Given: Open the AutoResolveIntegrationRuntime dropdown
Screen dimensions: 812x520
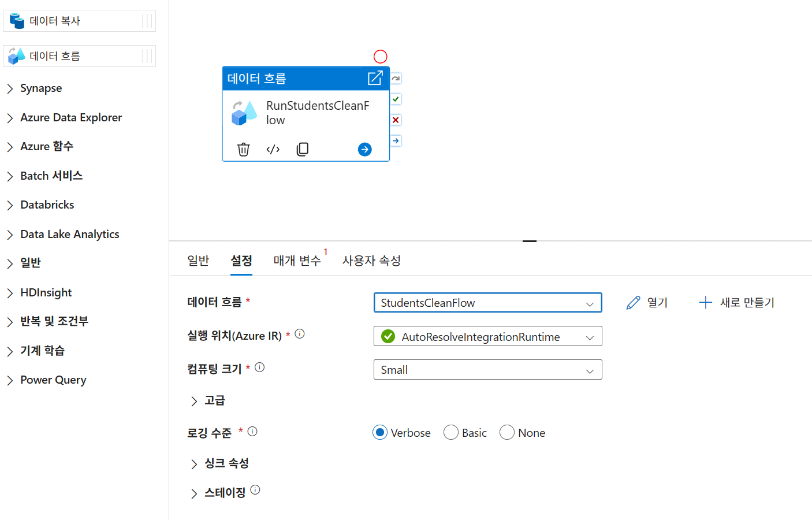Looking at the screenshot, I should (488, 336).
